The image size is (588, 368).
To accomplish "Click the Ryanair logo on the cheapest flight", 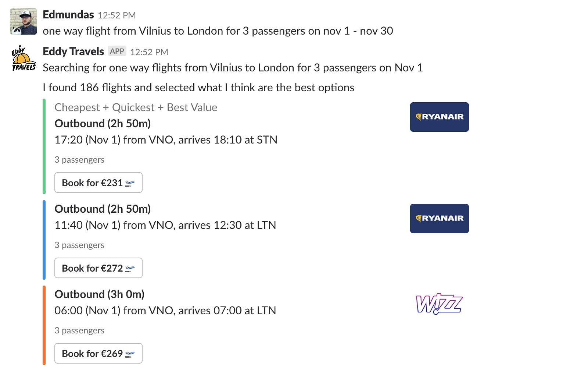I will (x=439, y=117).
